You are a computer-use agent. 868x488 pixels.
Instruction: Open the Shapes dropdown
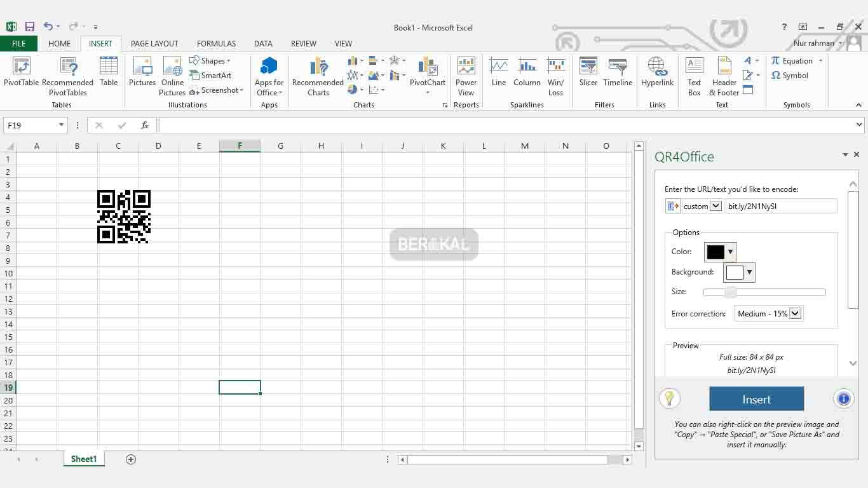coord(210,61)
